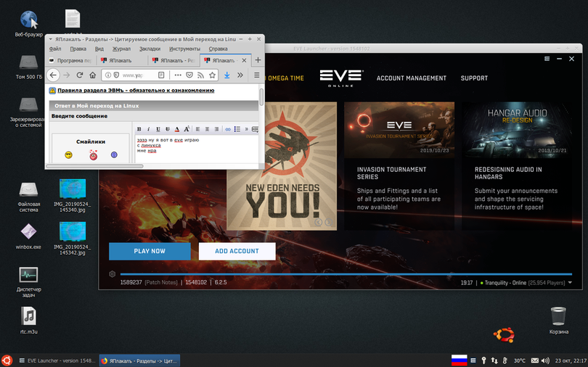This screenshot has width=588, height=367.
Task: Switch keyboard layout via Russian flag
Action: [x=459, y=360]
